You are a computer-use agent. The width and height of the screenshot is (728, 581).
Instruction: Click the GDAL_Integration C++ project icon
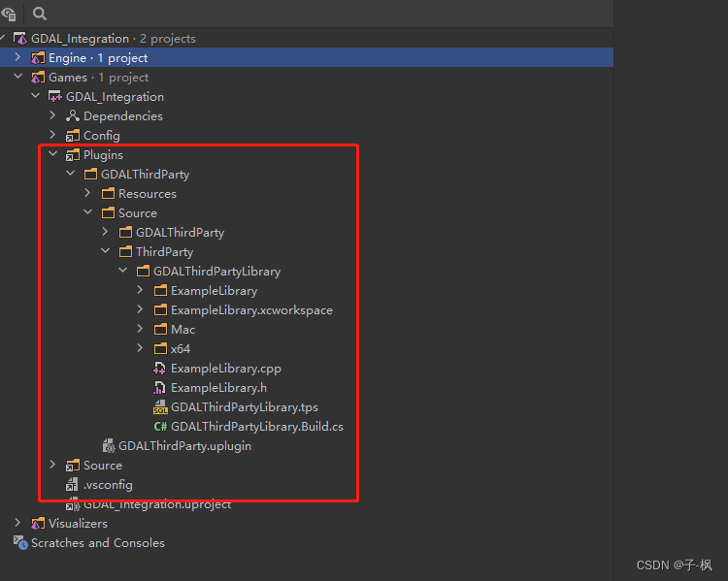click(x=55, y=97)
